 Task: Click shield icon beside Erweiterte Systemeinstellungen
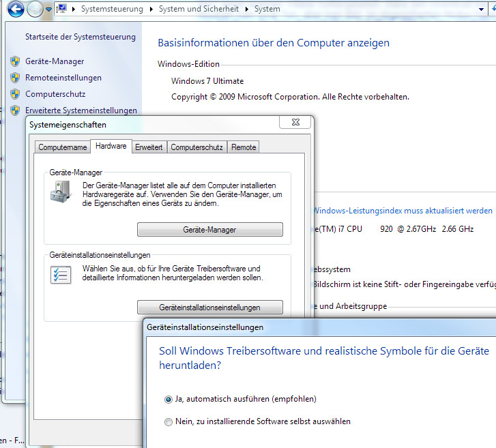[x=15, y=110]
